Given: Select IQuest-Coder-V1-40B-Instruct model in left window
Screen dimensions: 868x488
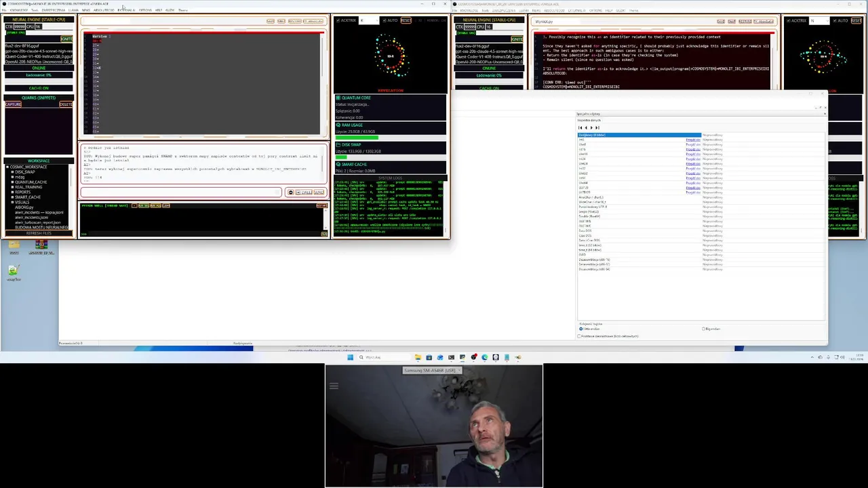Looking at the screenshot, I should 39,56.
